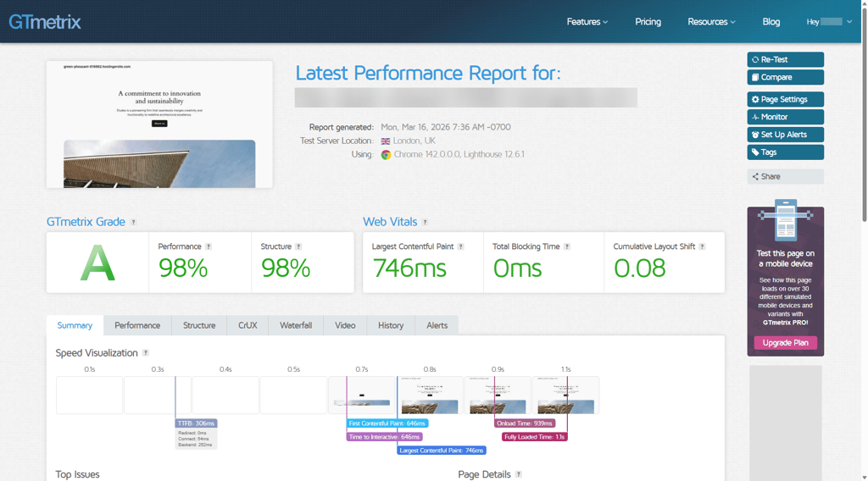868x481 pixels.
Task: Click the grade A letter
Action: click(97, 263)
